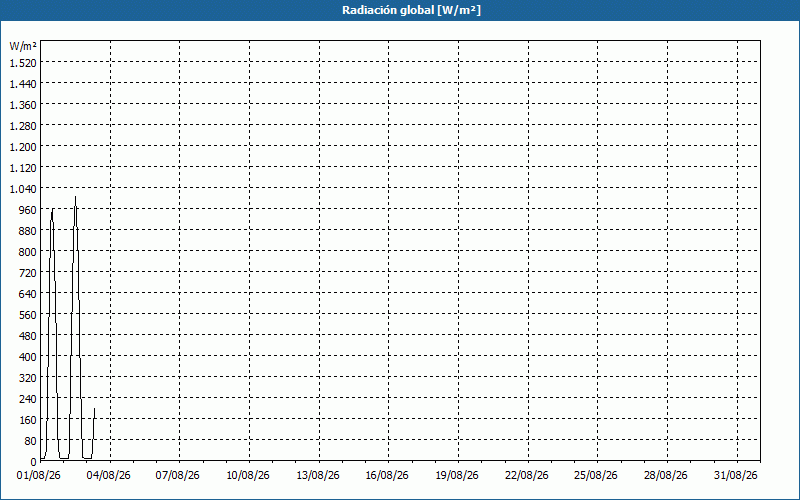This screenshot has height=500, width=800.
Task: Click the 1.040 y-axis value
Action: point(23,189)
